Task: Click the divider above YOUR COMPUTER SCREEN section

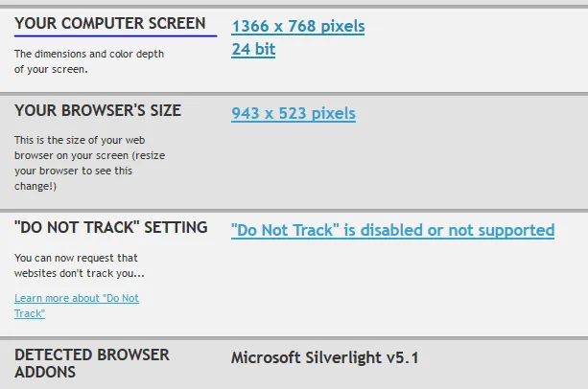Action: pos(294,7)
